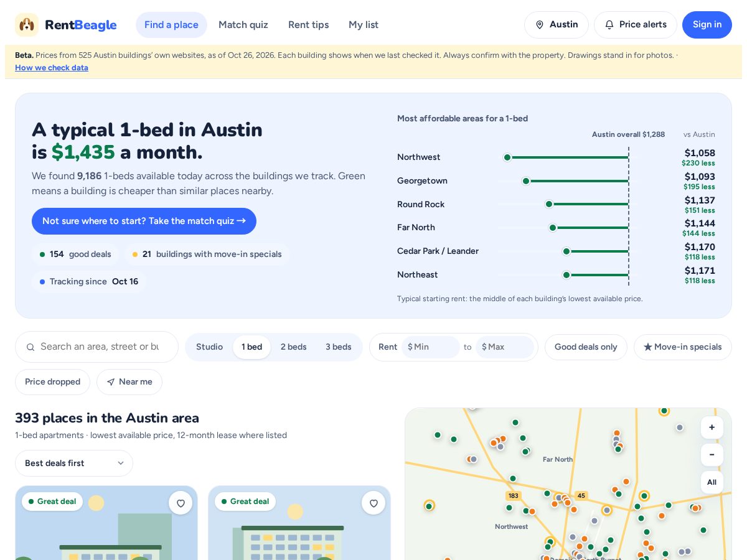Click the 393 places heading
747x560 pixels.
pyautogui.click(x=107, y=418)
